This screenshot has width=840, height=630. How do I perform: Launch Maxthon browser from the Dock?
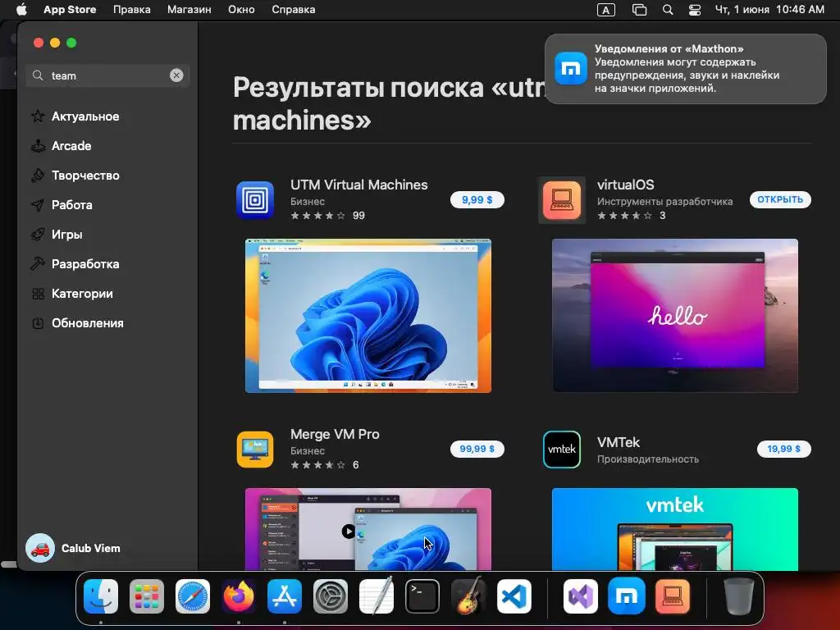[x=627, y=596]
